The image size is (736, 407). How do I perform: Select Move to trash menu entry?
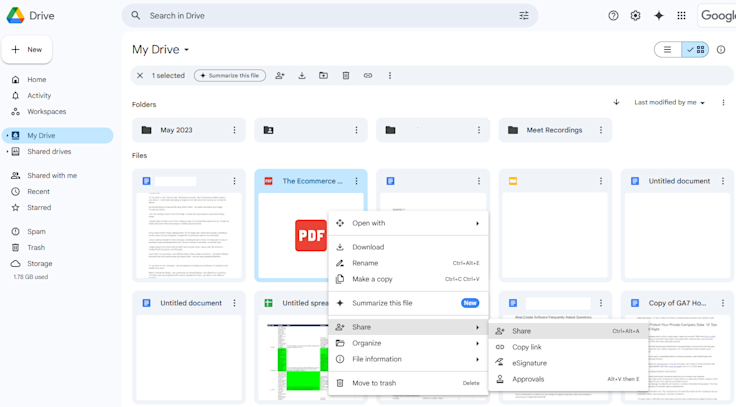(408, 383)
